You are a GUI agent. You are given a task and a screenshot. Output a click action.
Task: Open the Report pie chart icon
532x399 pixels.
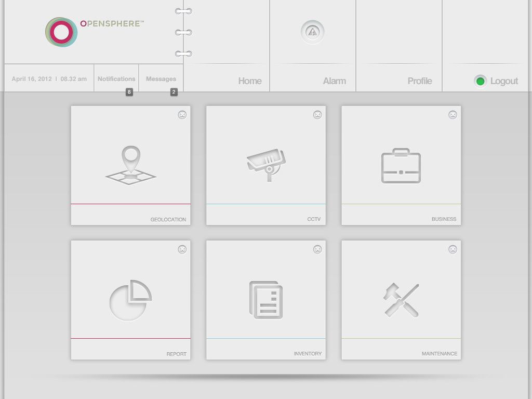coord(131,300)
